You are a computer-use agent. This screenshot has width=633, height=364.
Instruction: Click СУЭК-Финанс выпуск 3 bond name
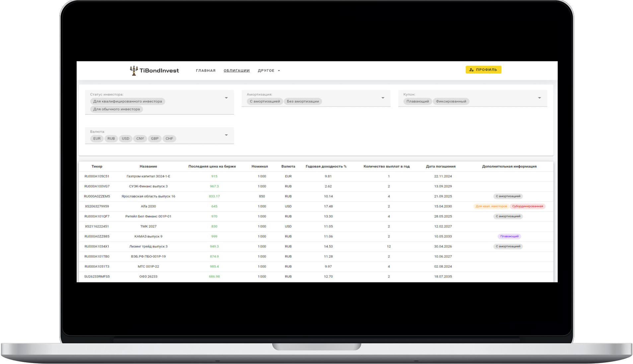tap(148, 186)
